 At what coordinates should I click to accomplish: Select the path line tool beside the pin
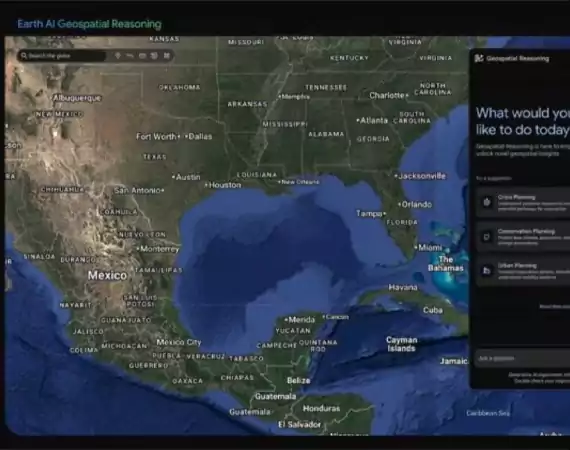tap(130, 56)
